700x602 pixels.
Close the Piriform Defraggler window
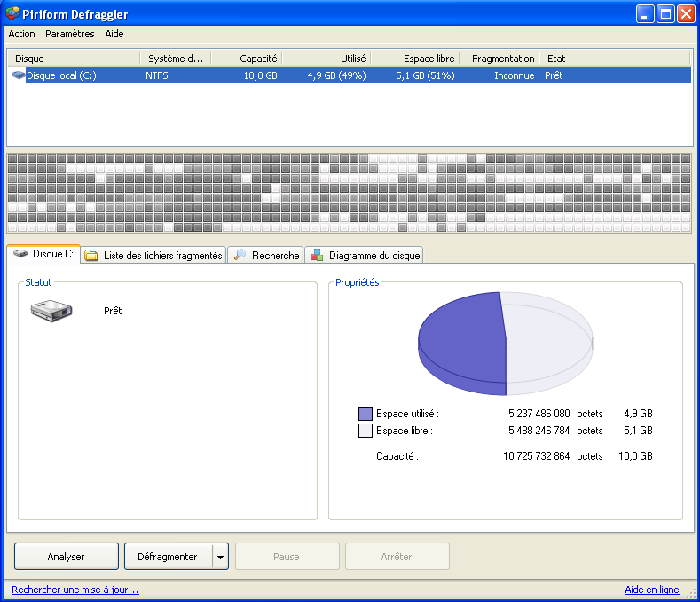point(686,14)
